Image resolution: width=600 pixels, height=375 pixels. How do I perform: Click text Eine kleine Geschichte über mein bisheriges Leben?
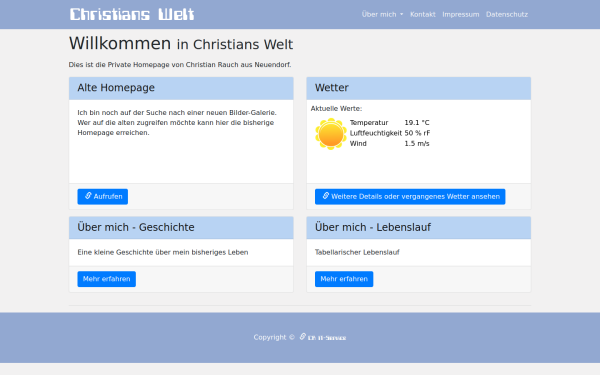coord(163,252)
